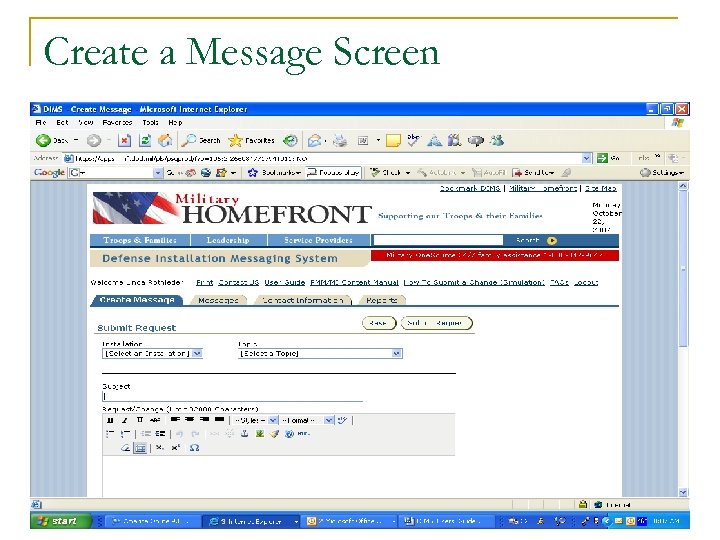Click the Undo icon in editor toolbar
The height and width of the screenshot is (540, 720).
click(180, 433)
